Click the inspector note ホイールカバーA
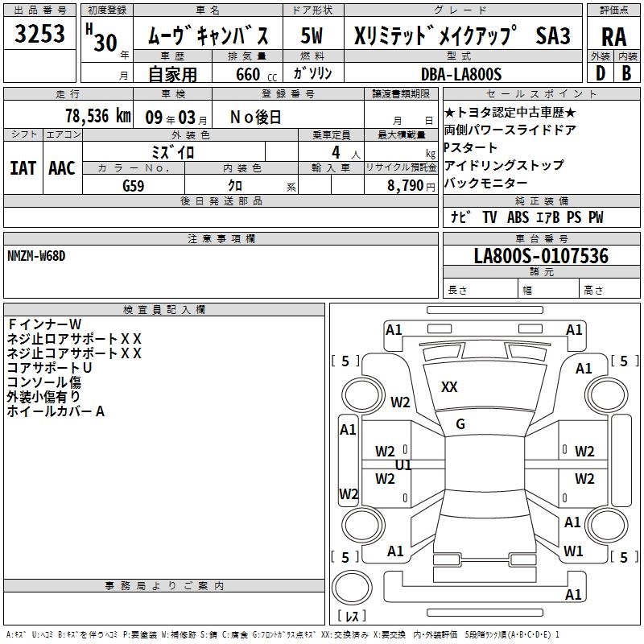The width and height of the screenshot is (644, 644). pos(56,411)
